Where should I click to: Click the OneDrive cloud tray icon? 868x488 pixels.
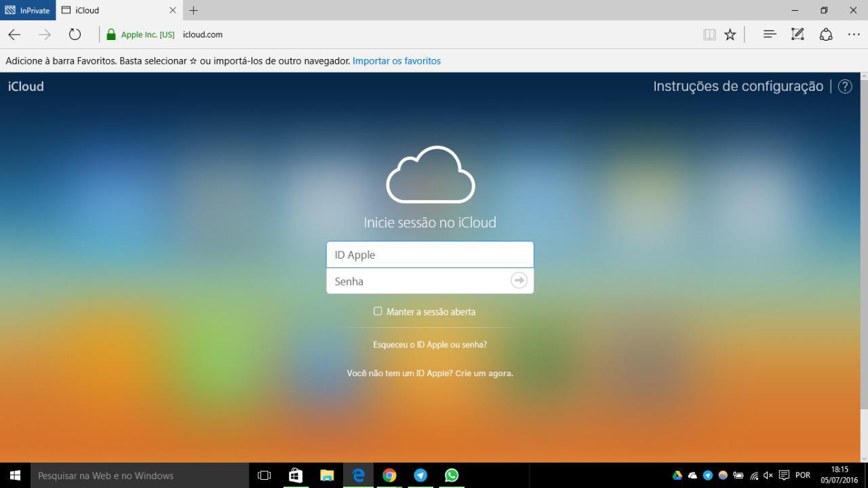[x=692, y=475]
